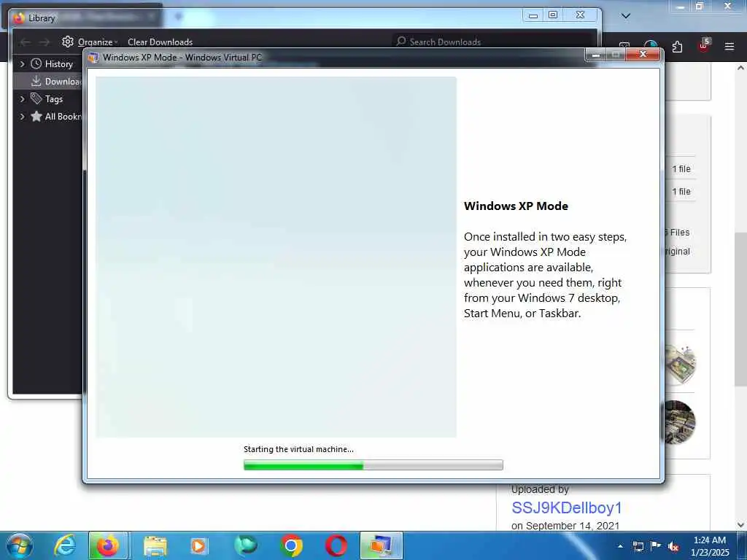Click the network status tray icon
The width and height of the screenshot is (747, 560).
coord(638,546)
